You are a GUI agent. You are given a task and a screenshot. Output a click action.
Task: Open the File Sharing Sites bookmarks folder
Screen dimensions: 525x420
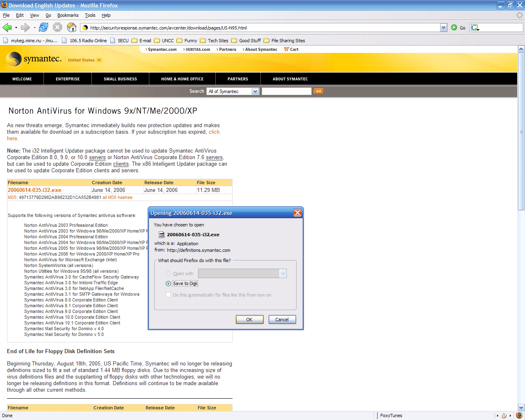pyautogui.click(x=284, y=41)
